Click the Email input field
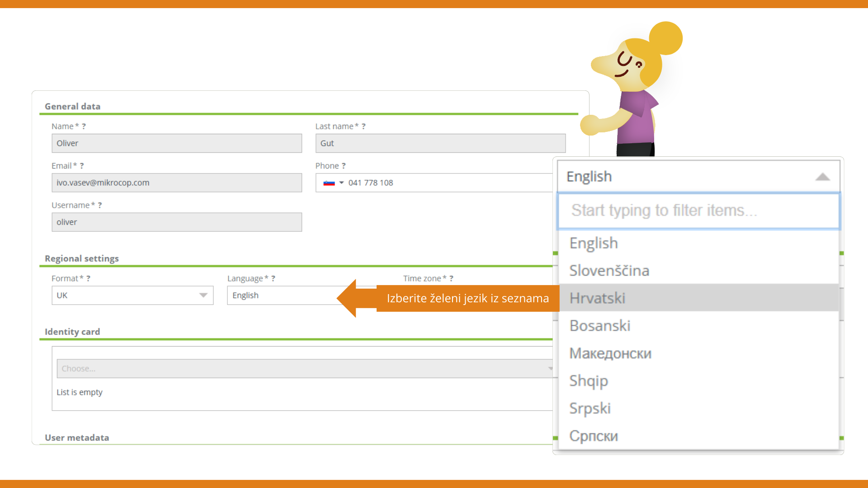This screenshot has height=488, width=868. [x=177, y=183]
